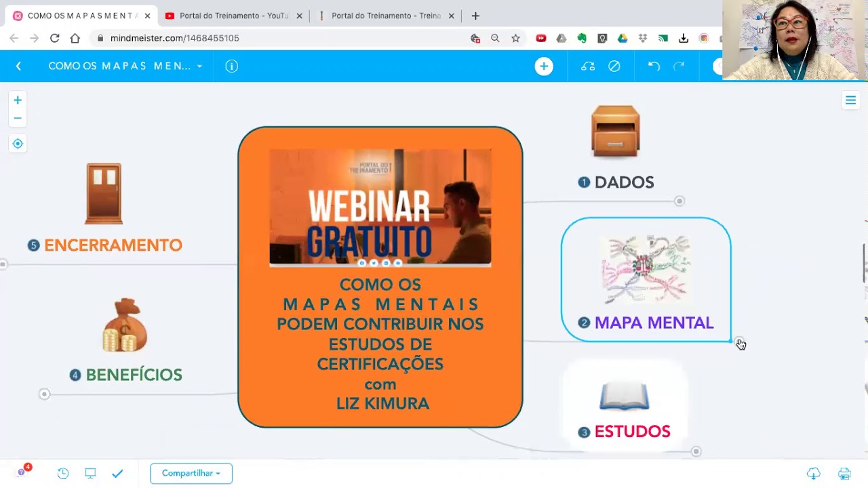This screenshot has height=488, width=868.
Task: Select the MAPA MENTAL topic
Action: [x=646, y=279]
